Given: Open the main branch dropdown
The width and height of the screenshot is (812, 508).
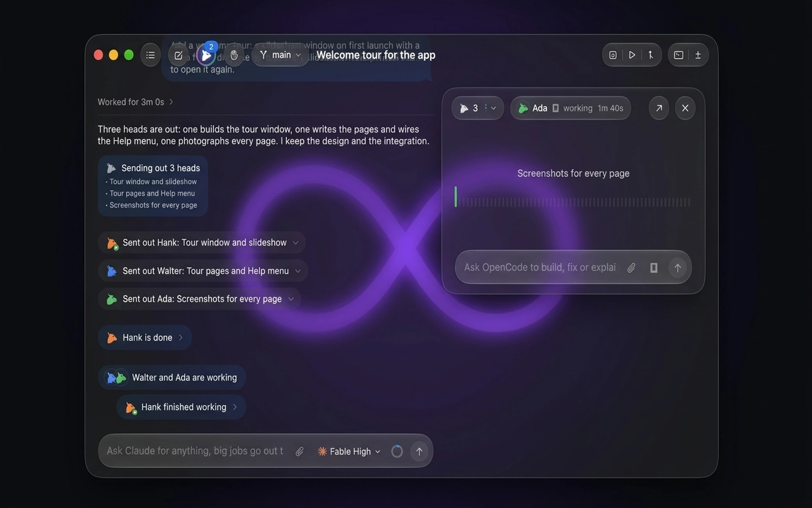Looking at the screenshot, I should (x=280, y=55).
